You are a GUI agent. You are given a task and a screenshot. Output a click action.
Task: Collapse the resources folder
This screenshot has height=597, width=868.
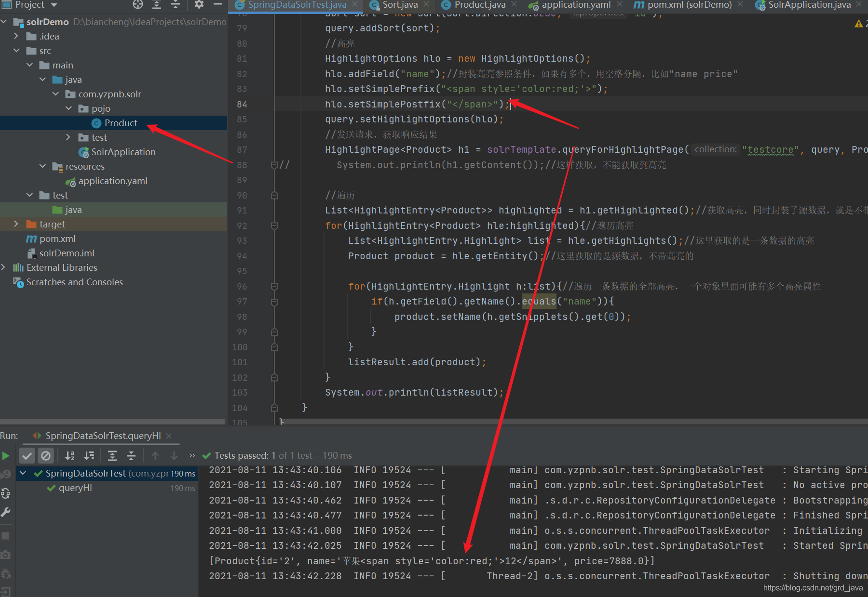click(42, 166)
